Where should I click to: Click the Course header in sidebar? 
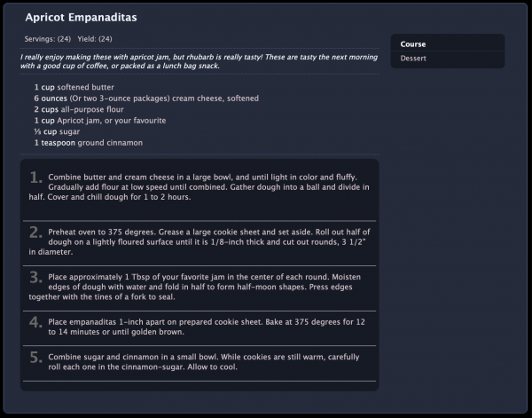(413, 44)
